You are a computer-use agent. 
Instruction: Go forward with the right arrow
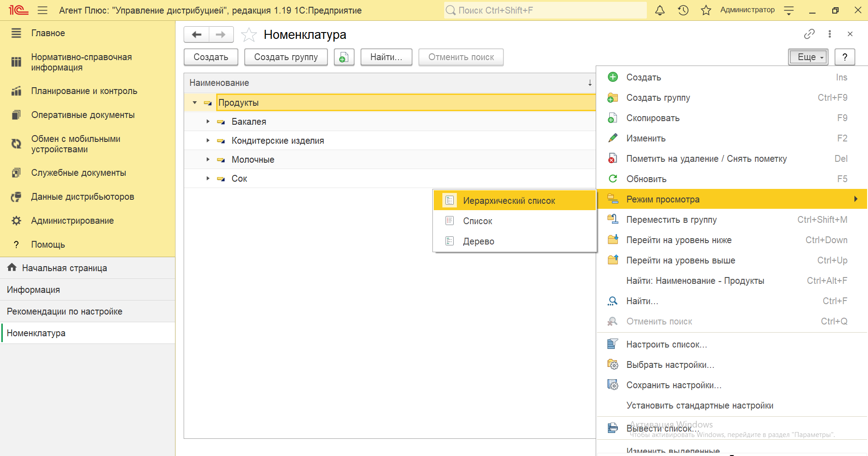[221, 34]
